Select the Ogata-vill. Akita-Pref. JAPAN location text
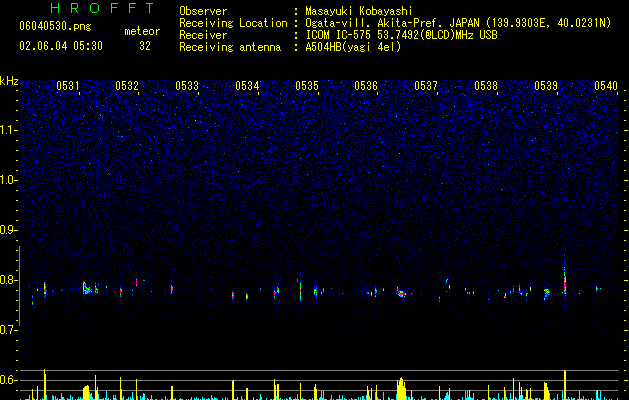This screenshot has width=629, height=400. pos(458,23)
